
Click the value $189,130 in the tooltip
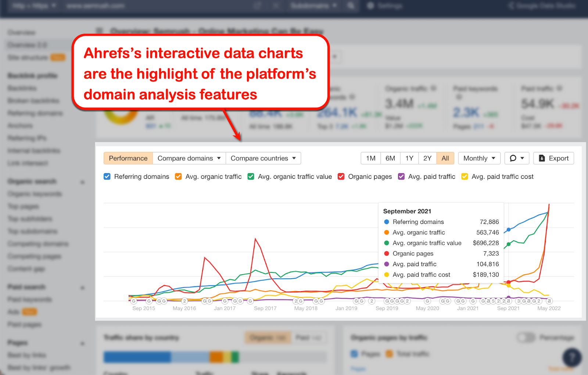[486, 275]
